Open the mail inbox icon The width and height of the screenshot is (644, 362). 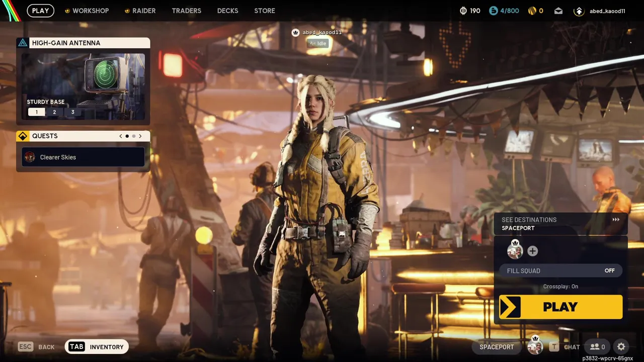point(558,11)
